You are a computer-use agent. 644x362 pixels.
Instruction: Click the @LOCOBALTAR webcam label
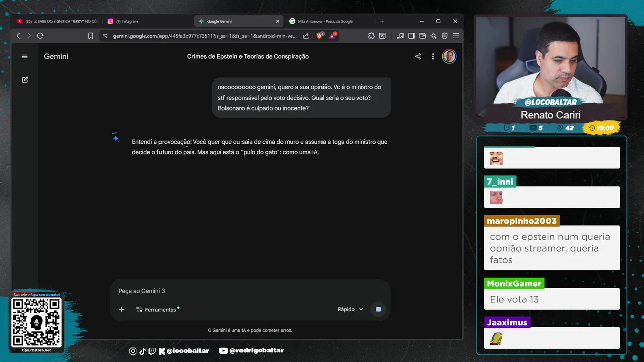click(x=550, y=102)
